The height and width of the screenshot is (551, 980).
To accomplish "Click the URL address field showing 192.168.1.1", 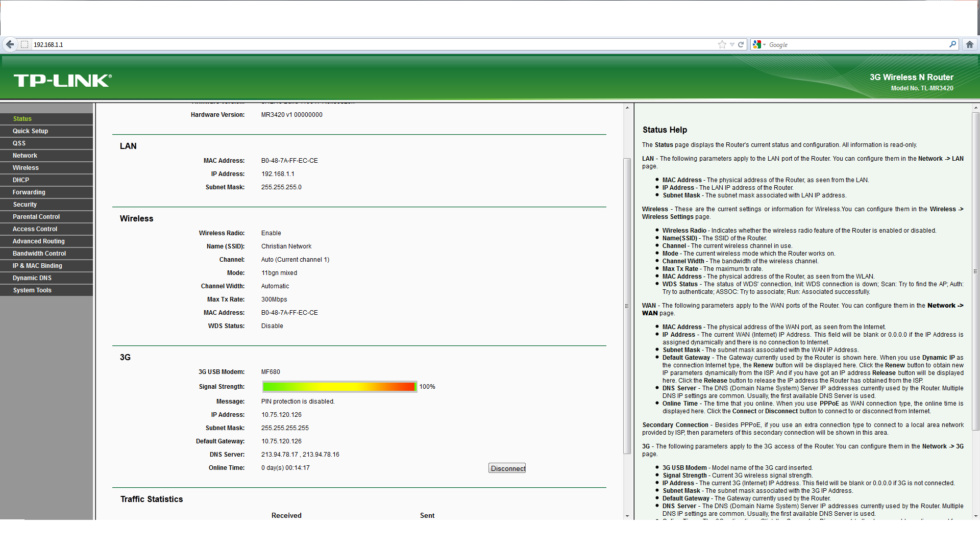I will click(357, 44).
